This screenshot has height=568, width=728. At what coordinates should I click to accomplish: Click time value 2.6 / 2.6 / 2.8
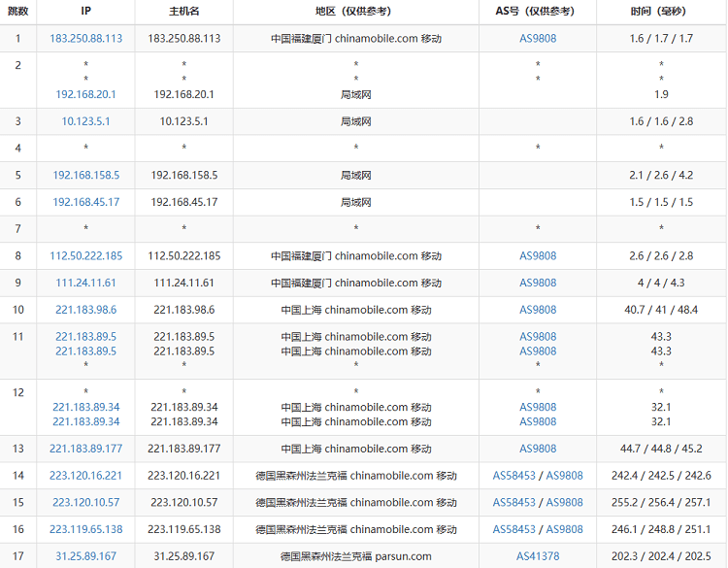click(661, 256)
